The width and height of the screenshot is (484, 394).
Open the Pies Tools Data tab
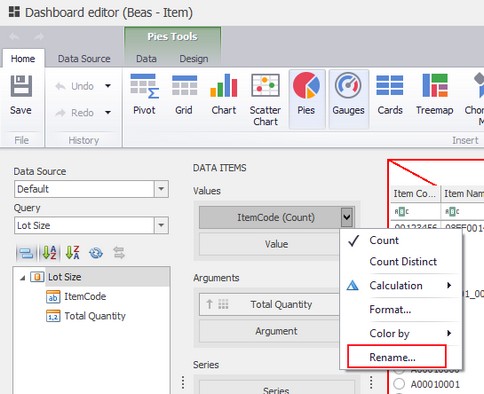tap(146, 59)
